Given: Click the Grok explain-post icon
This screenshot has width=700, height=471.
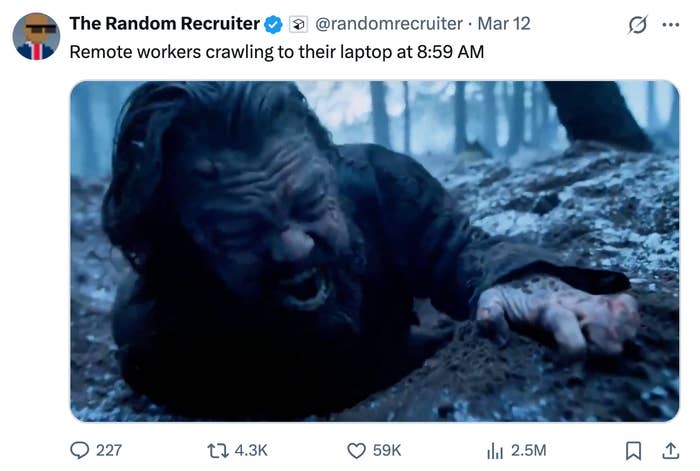Looking at the screenshot, I should [x=637, y=24].
